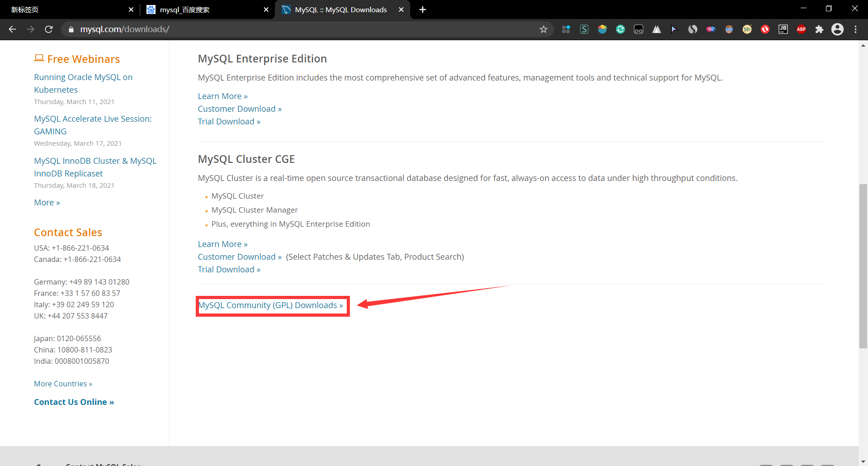
Task: Click 'Plus, everything in MySQL Enterprise Edition' text
Action: pos(291,224)
